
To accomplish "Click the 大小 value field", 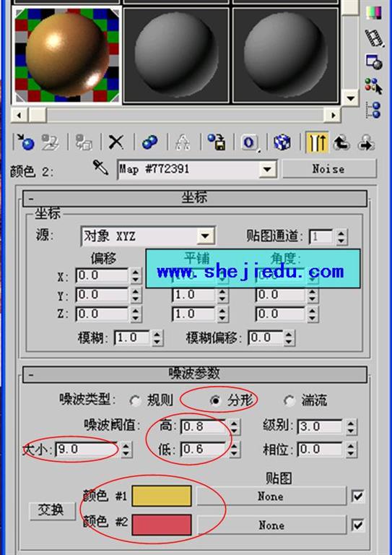I will pos(87,449).
